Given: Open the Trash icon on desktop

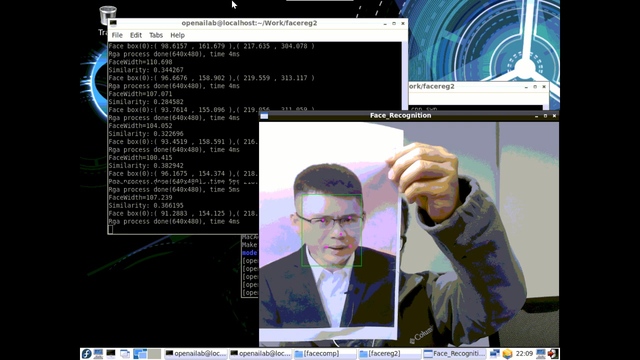Looking at the screenshot, I should click(108, 16).
